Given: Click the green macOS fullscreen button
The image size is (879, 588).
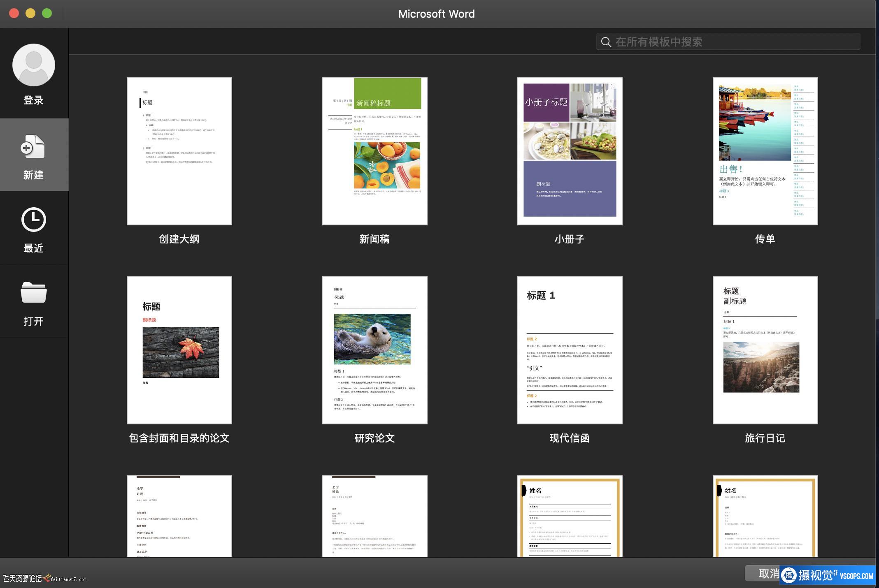Looking at the screenshot, I should 47,13.
